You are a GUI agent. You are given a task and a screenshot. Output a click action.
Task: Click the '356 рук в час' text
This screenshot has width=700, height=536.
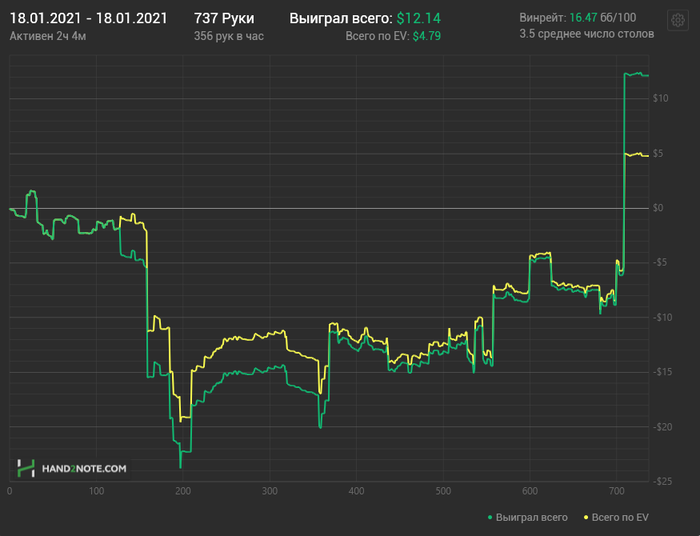229,36
